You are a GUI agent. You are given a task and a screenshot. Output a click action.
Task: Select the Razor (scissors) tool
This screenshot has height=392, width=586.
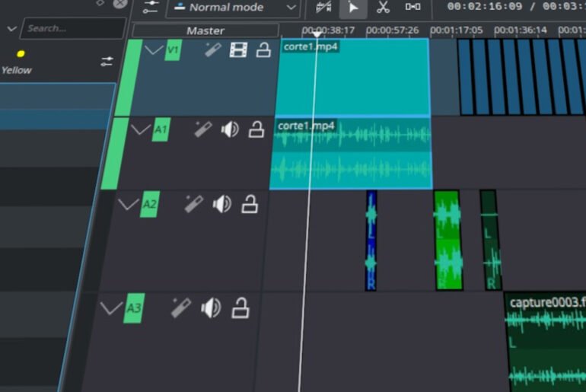383,8
